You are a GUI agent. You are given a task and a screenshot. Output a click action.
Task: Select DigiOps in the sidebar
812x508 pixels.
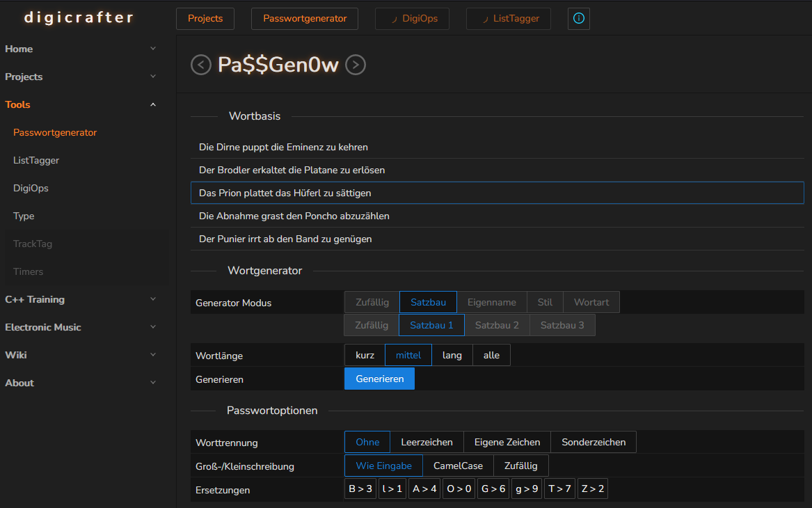(31, 189)
